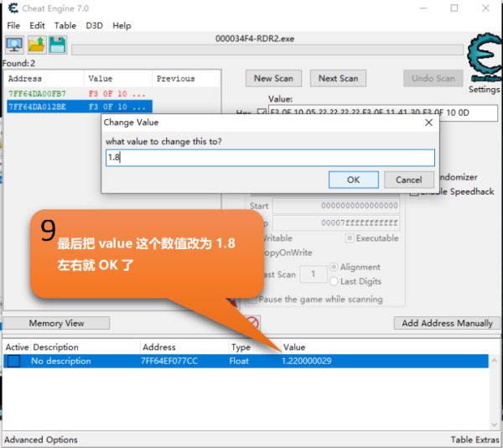Click Add Address Manually button
Screen dimensions: 503x448
[447, 323]
